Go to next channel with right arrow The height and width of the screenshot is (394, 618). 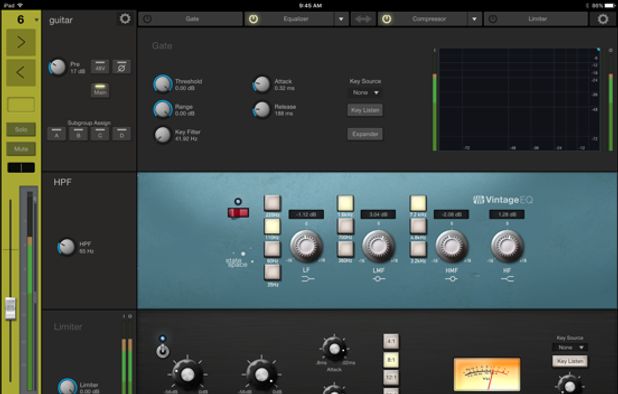click(21, 42)
